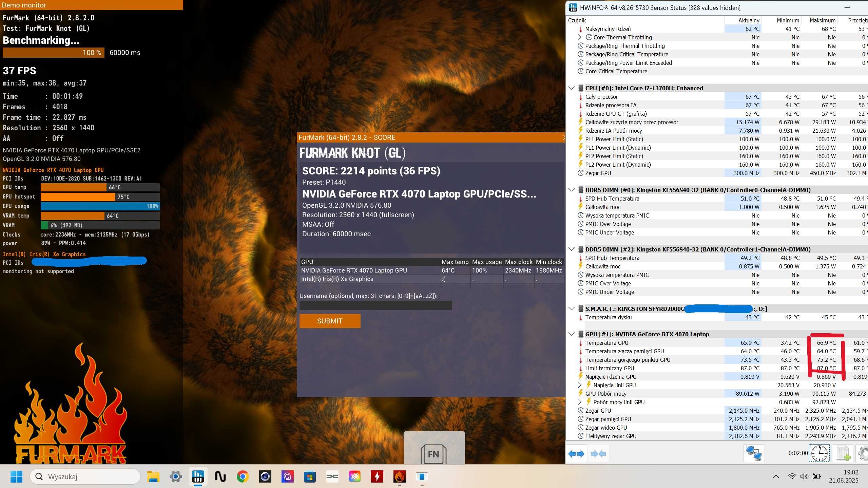
Task: Select the Całkowite zużycie mocy przez procesor row
Action: (717, 122)
